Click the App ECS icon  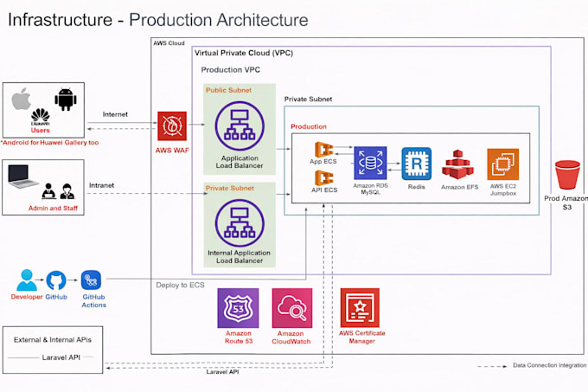(x=323, y=150)
